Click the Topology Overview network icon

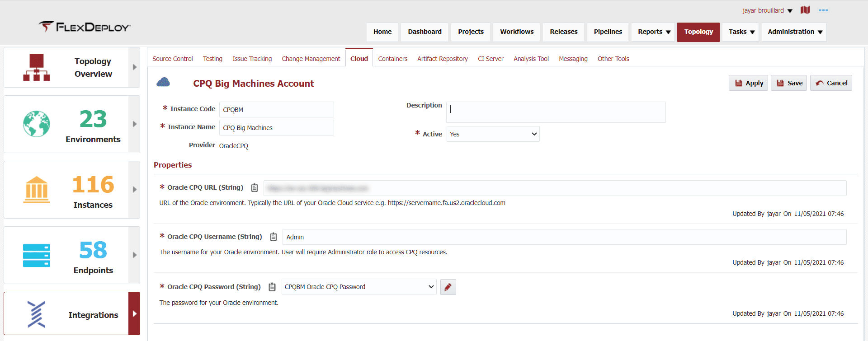[x=37, y=67]
